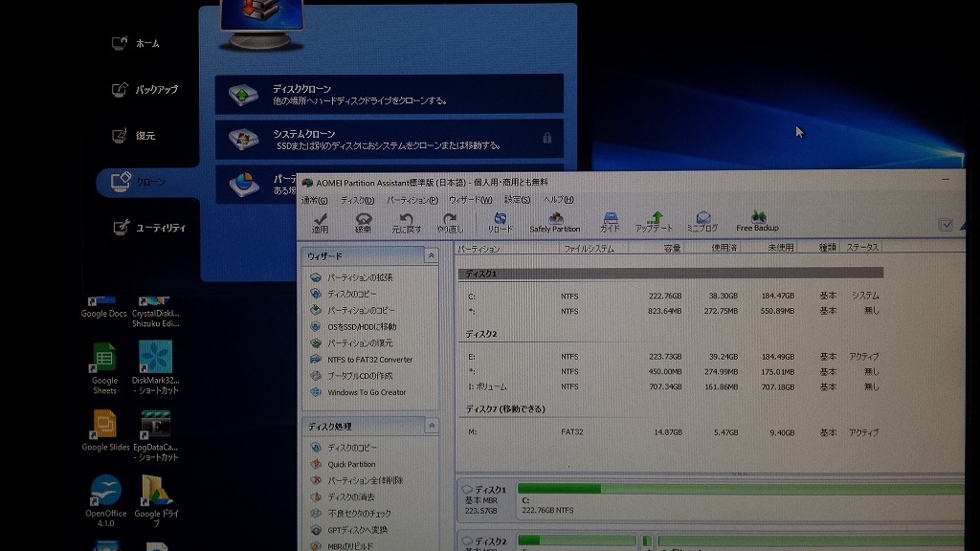Click the ミニブログ toolbar icon
The image size is (980, 551).
(702, 222)
